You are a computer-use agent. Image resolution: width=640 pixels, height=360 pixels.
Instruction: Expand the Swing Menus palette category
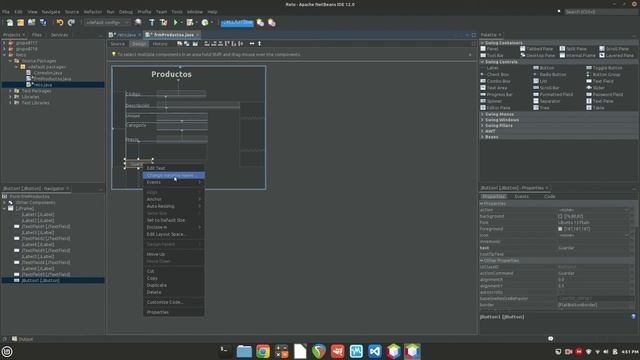click(x=482, y=114)
